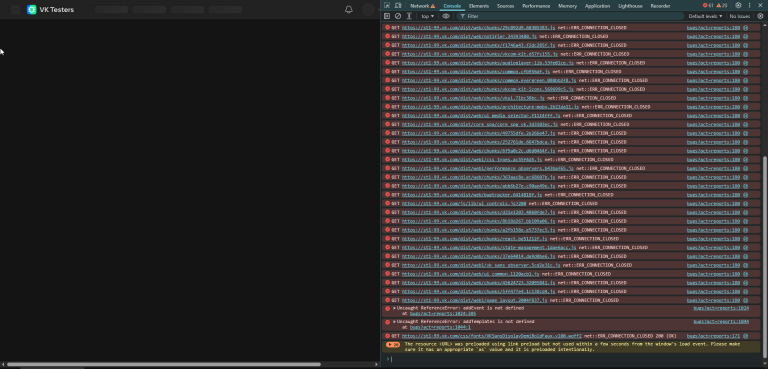Activate the inspect element picker icon

click(x=387, y=6)
